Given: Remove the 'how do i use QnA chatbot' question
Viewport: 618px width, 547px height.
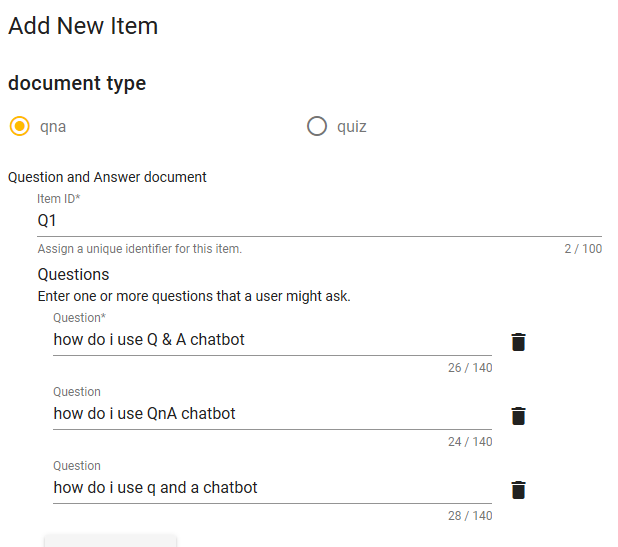Looking at the screenshot, I should [x=518, y=416].
